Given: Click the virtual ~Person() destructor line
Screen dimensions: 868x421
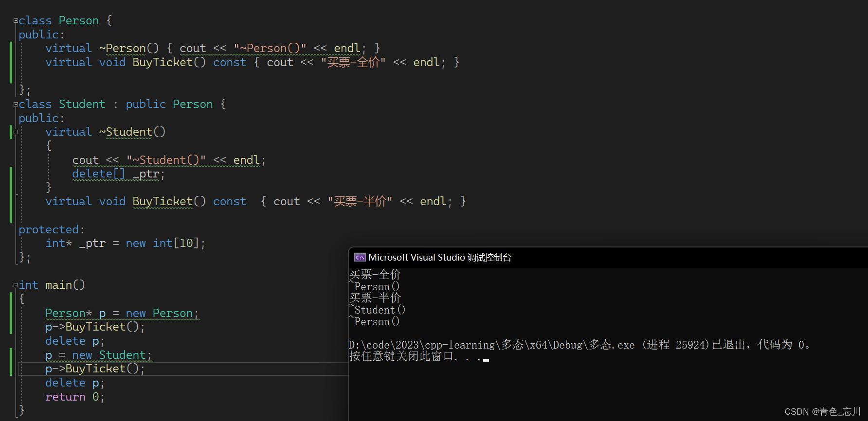Looking at the screenshot, I should [213, 49].
